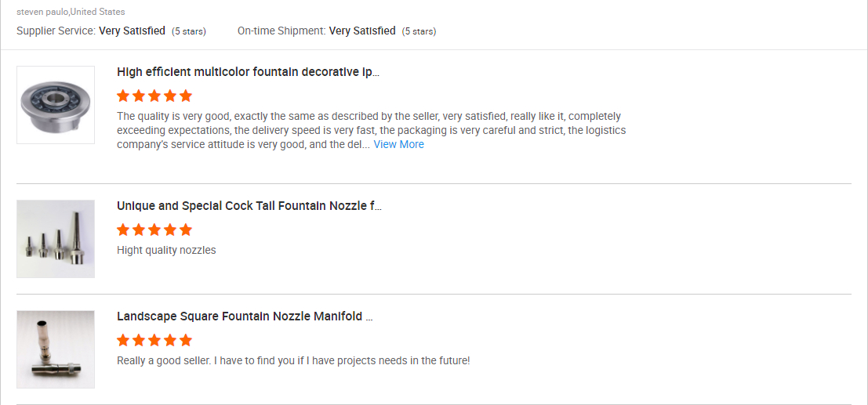Click View More to expand the review
Image resolution: width=868 pixels, height=405 pixels.
(398, 144)
